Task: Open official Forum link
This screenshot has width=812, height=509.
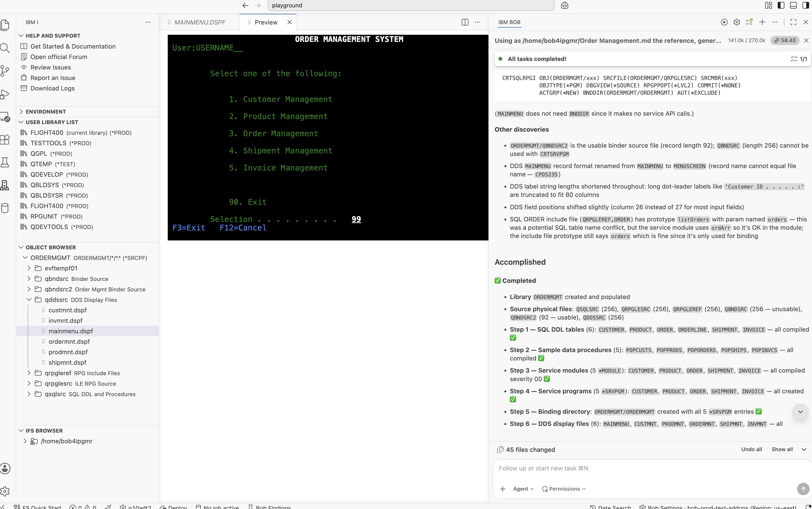Action: 59,57
